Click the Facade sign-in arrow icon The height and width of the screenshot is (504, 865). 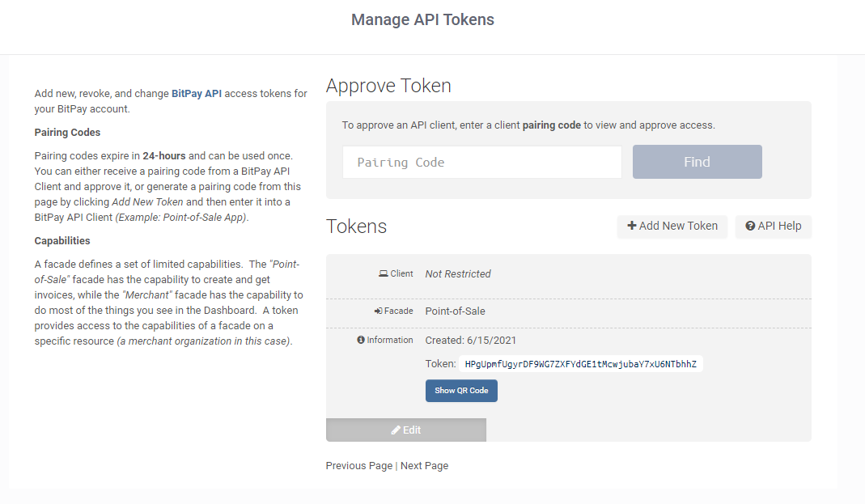click(x=378, y=311)
